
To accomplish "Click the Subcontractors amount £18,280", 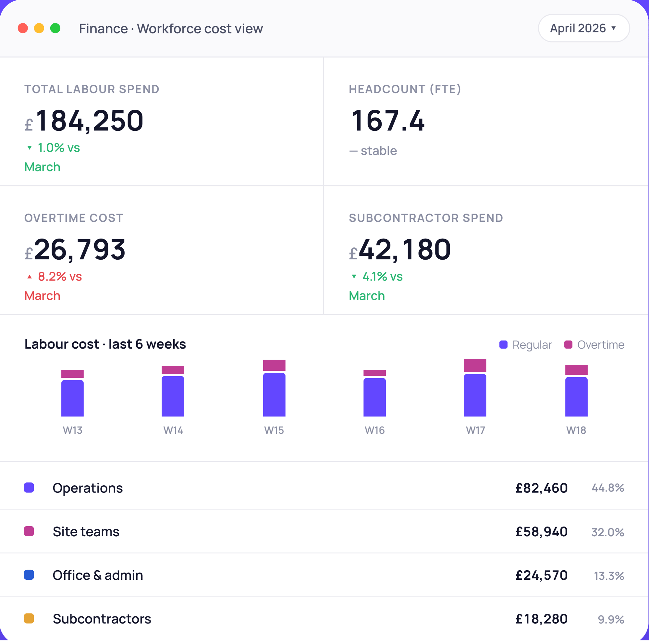I will tap(542, 619).
